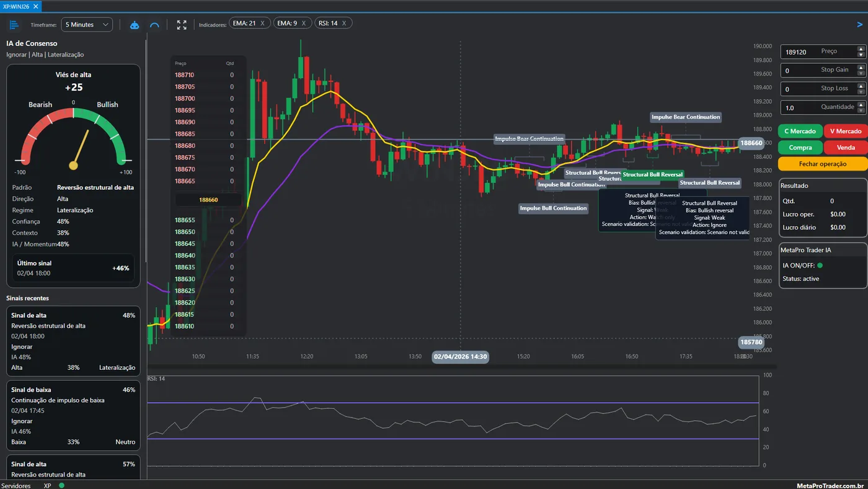Screen dimensions: 868x489
Task: Open the Timeframe 5 Minutes dropdown
Action: pos(87,25)
